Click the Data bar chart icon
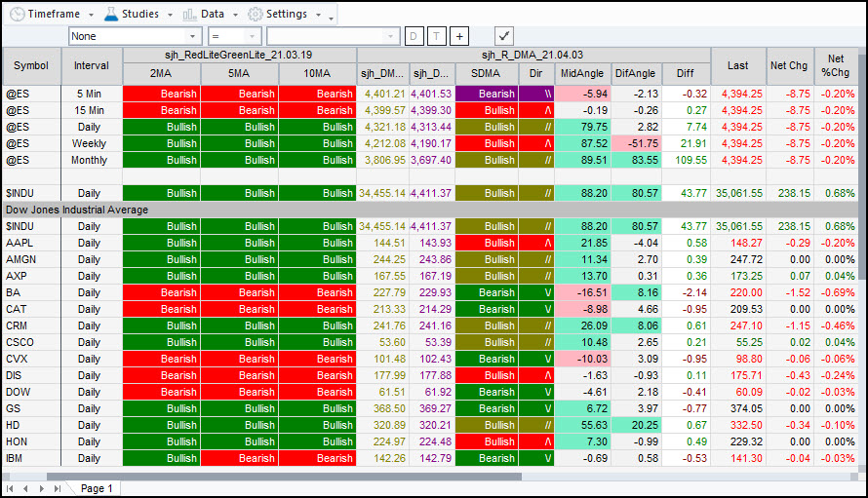Viewport: 868px width, 498px height. click(189, 15)
